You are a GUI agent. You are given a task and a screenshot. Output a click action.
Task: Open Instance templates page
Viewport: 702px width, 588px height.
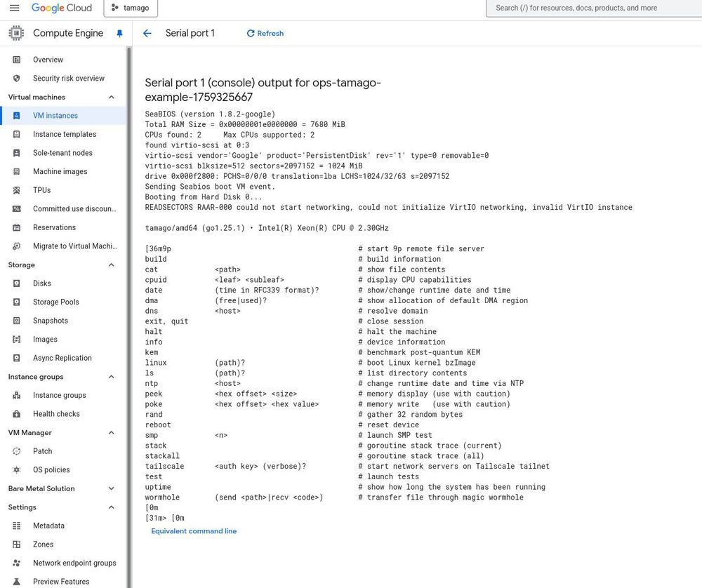(63, 134)
